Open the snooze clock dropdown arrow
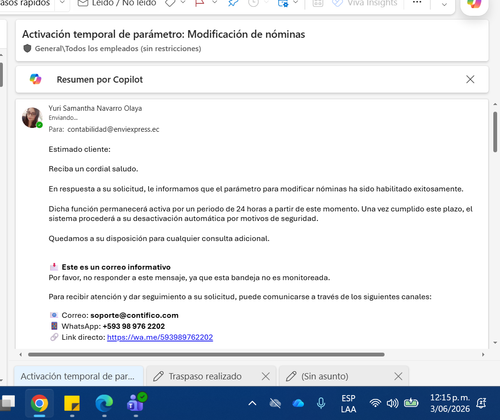 tap(266, 3)
